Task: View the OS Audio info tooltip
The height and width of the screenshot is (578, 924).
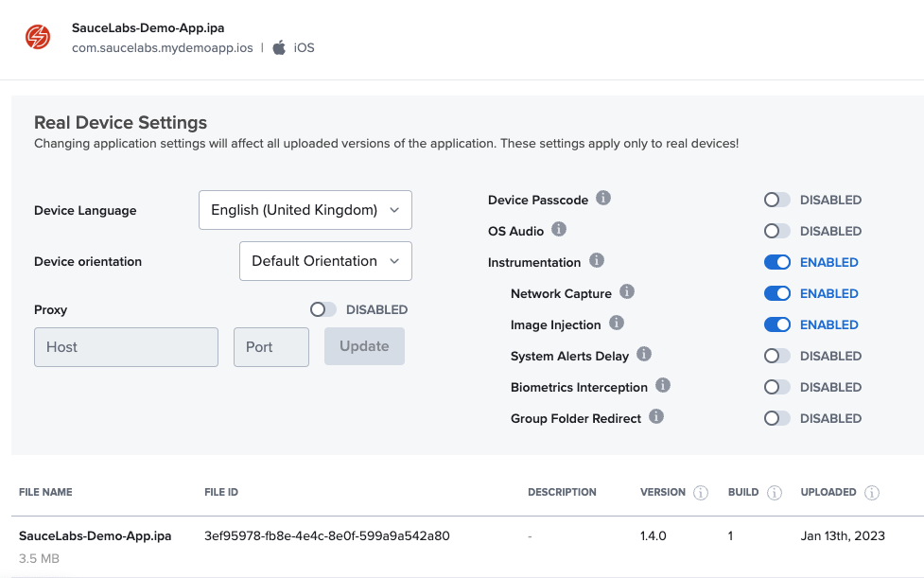Action: point(558,230)
